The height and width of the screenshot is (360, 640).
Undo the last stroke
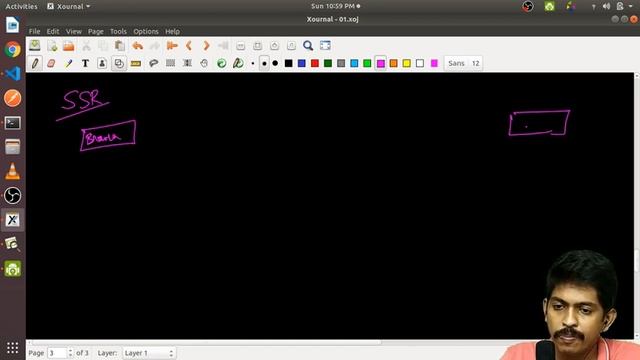coord(138,46)
